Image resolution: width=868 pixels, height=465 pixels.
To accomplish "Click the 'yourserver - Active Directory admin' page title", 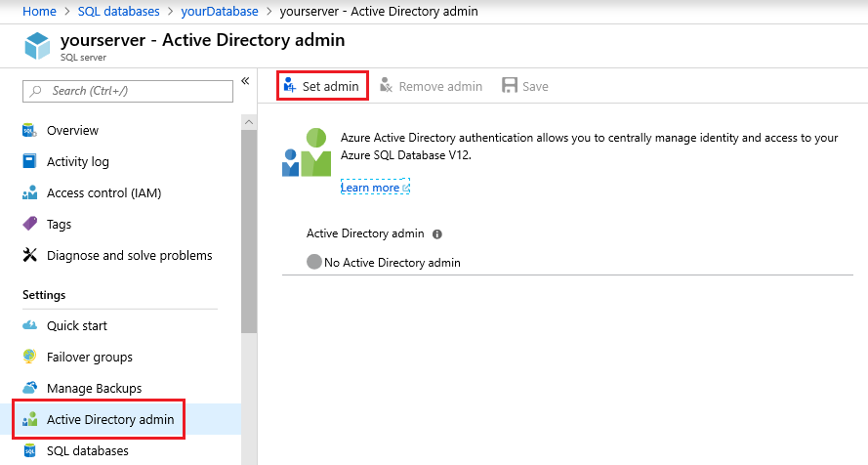I will point(203,40).
